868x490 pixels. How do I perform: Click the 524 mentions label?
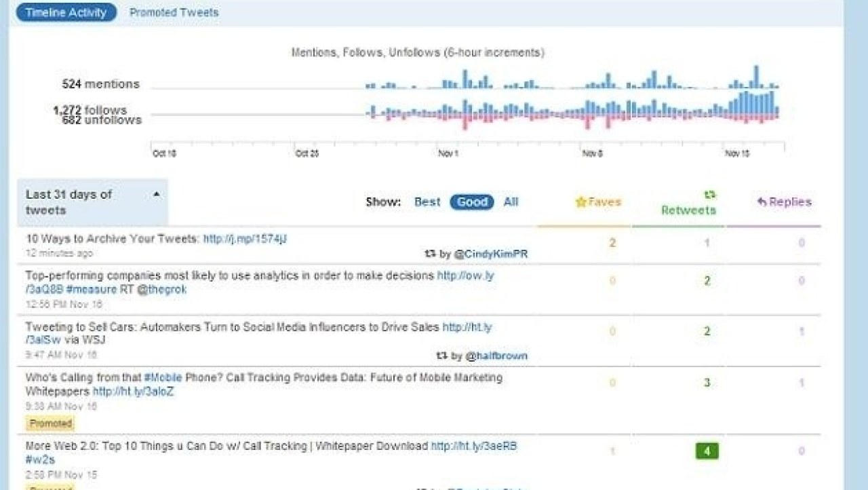100,84
